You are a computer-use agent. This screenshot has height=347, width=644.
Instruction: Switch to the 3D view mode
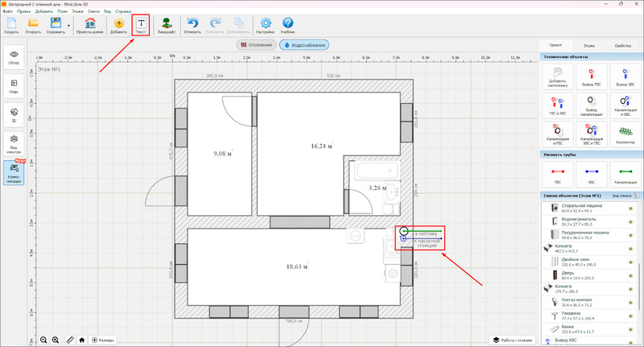coord(14,116)
